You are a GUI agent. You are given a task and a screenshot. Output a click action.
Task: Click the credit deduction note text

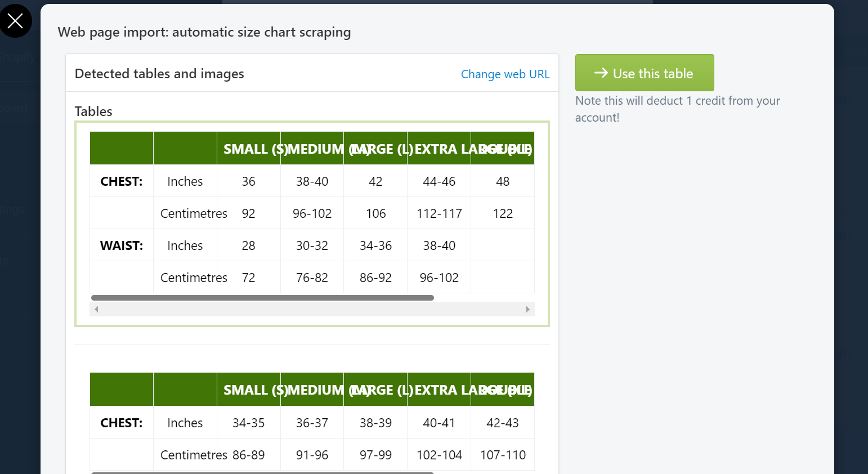678,109
